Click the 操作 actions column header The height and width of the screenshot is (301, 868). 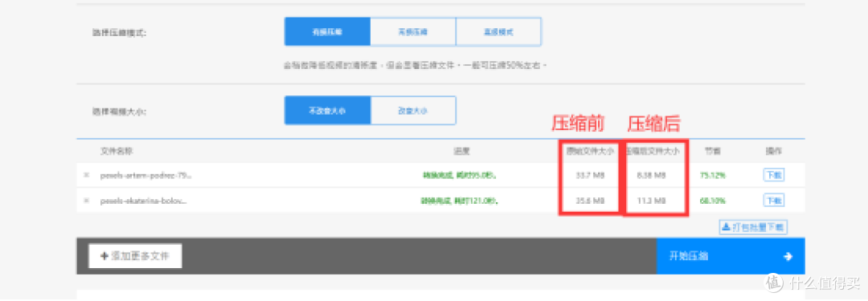[773, 151]
